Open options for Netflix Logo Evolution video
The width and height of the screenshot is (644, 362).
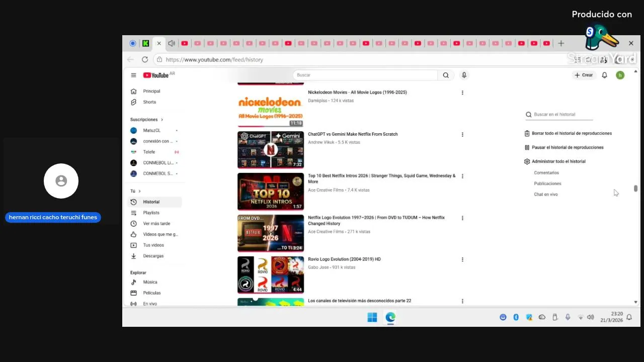[x=462, y=218]
